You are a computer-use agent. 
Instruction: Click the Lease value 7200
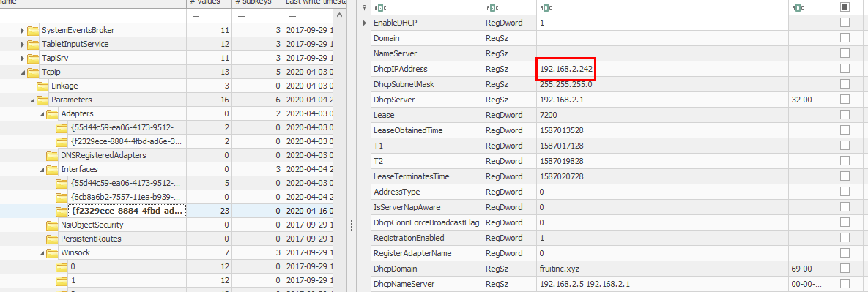coord(549,114)
